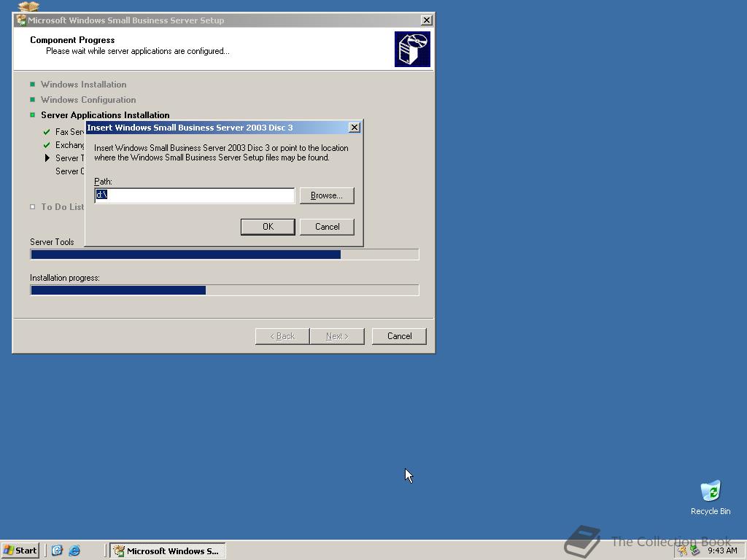
Task: Open Browse... to locate setup files
Action: pos(327,195)
